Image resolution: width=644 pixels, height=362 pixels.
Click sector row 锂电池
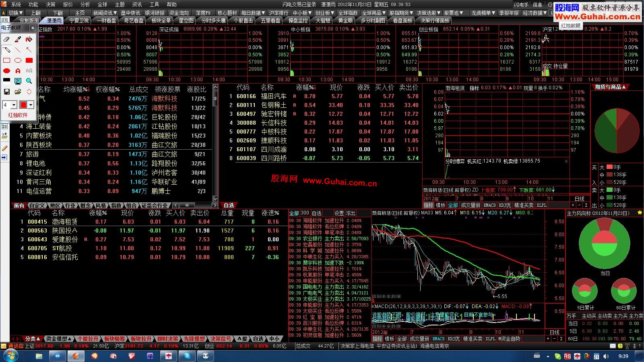111,163
